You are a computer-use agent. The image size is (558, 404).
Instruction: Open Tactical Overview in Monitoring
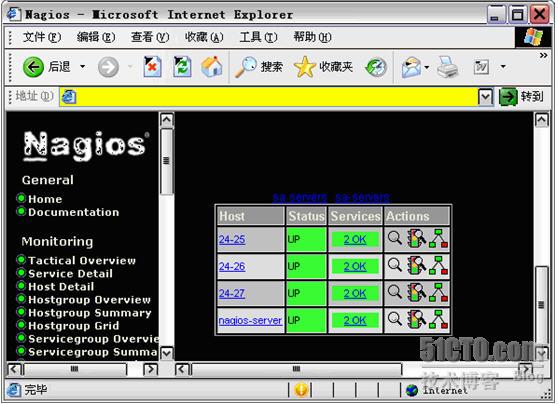pos(82,261)
